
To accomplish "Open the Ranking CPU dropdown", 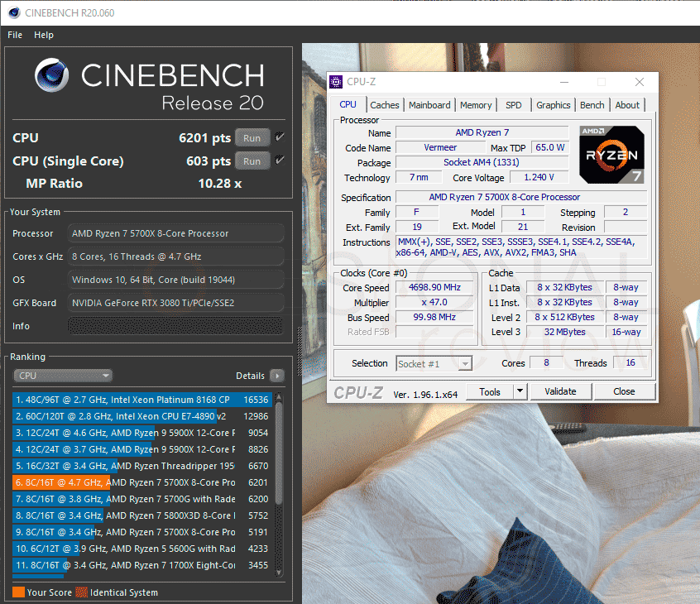I will coord(63,376).
